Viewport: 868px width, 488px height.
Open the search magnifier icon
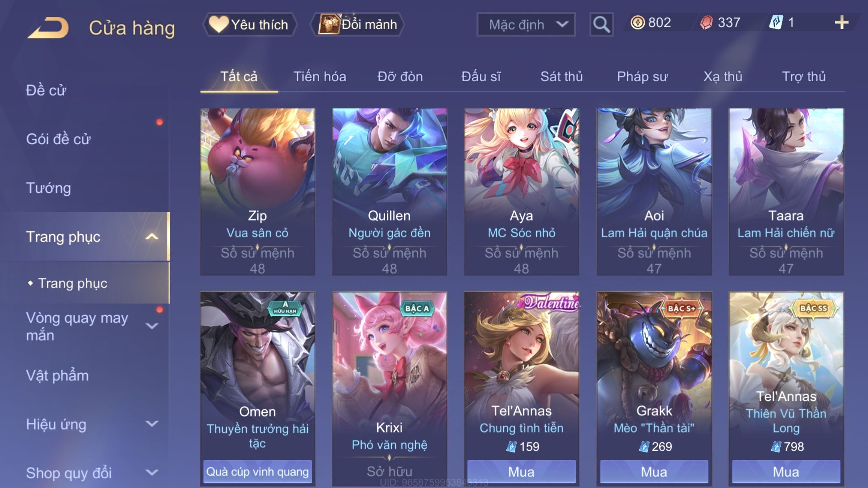(601, 24)
